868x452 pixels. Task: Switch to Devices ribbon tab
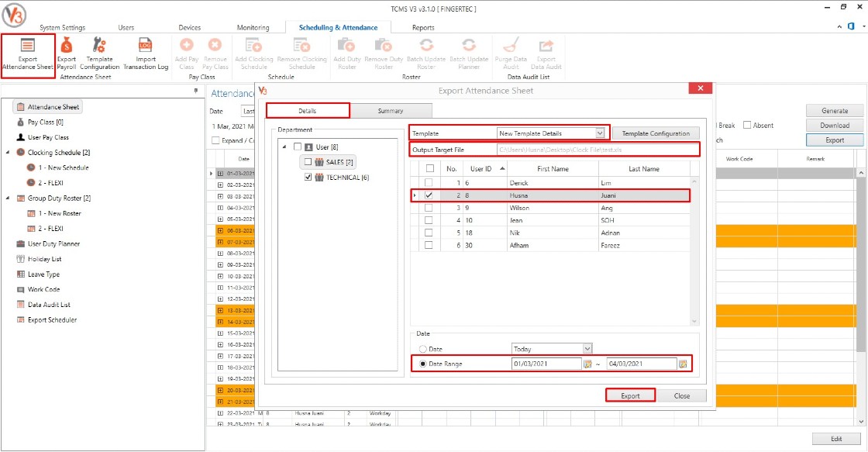(x=189, y=27)
